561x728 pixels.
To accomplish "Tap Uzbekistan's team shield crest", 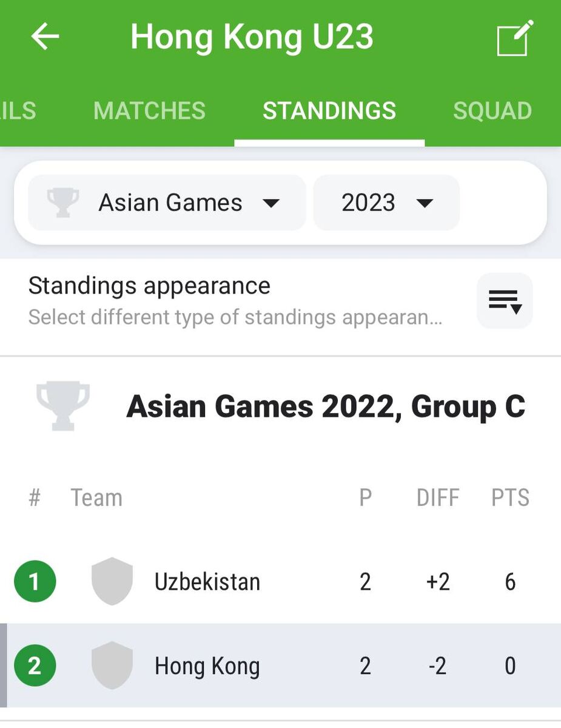I will click(112, 581).
